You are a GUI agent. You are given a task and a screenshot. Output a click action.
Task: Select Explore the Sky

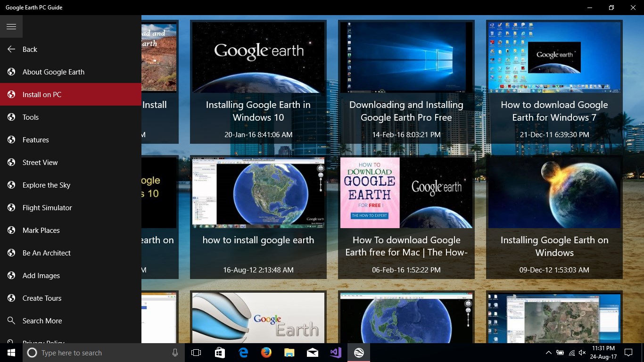(x=71, y=185)
